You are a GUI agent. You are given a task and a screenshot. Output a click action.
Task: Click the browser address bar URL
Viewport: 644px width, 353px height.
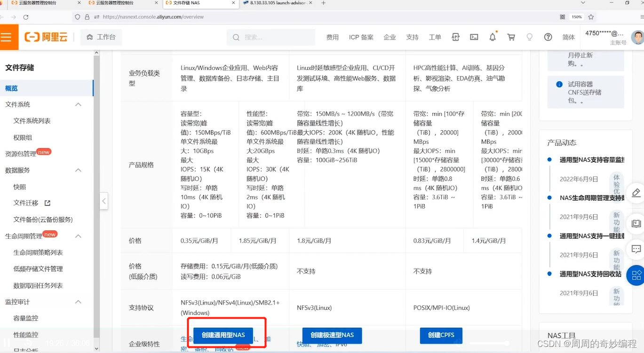coord(153,17)
